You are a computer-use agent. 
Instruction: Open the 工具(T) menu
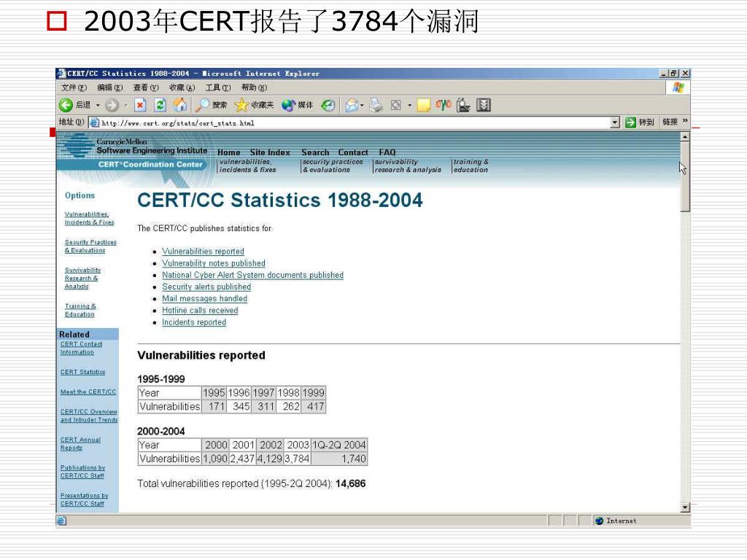217,87
